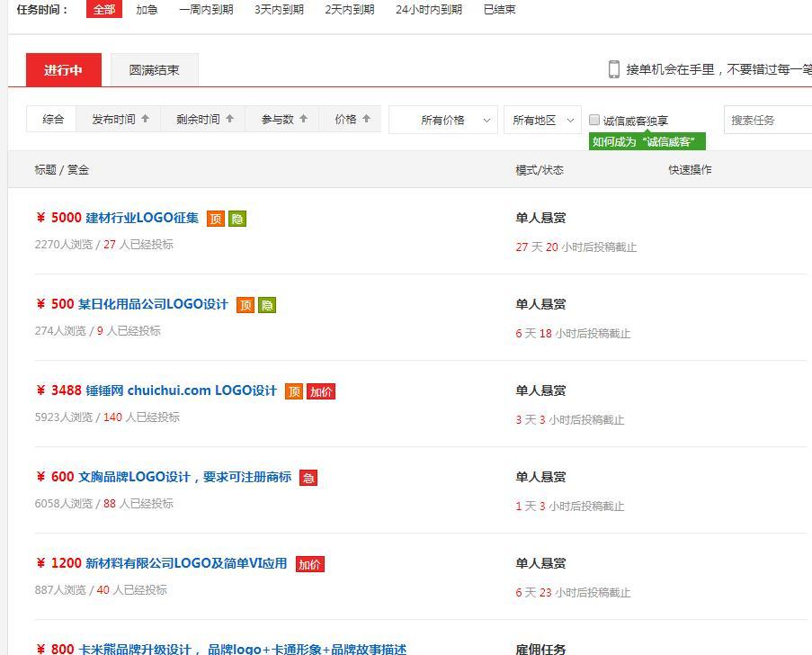Click the 顶 badge on 建材行业LOGO征集

216,219
